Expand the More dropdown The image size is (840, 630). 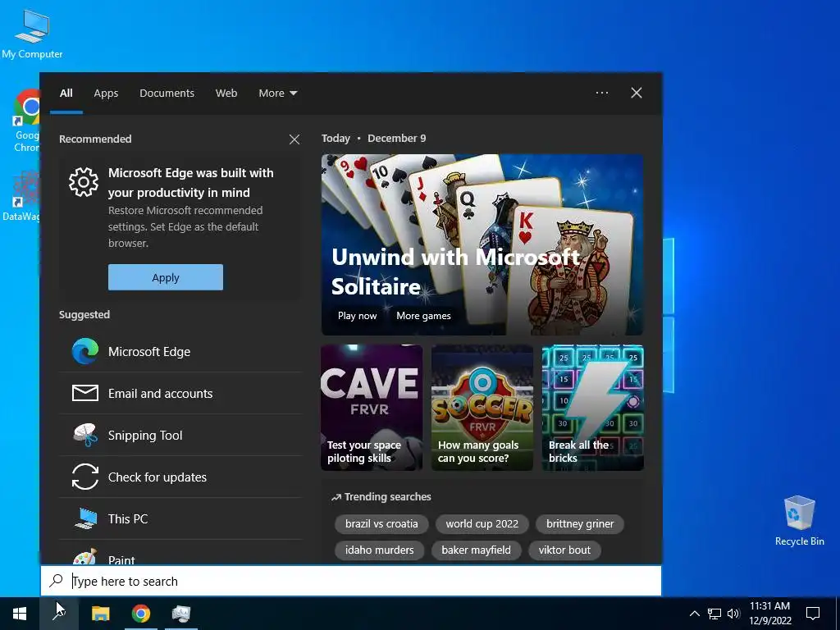277,94
